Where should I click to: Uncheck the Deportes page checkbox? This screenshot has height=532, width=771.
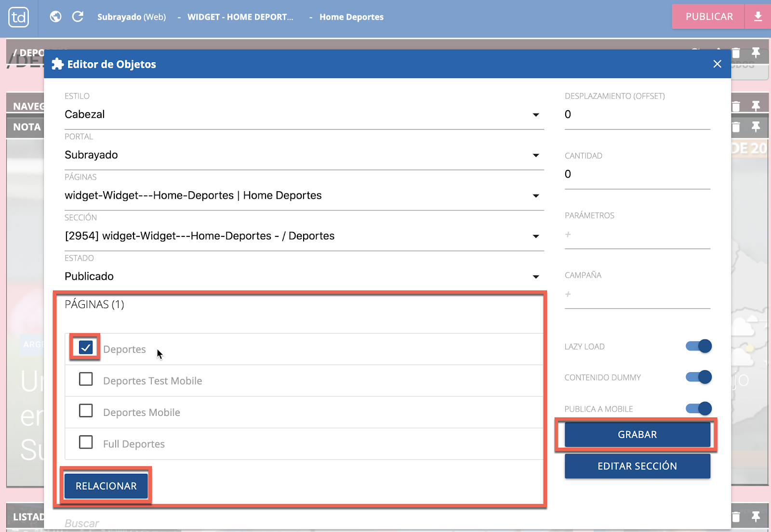(86, 348)
